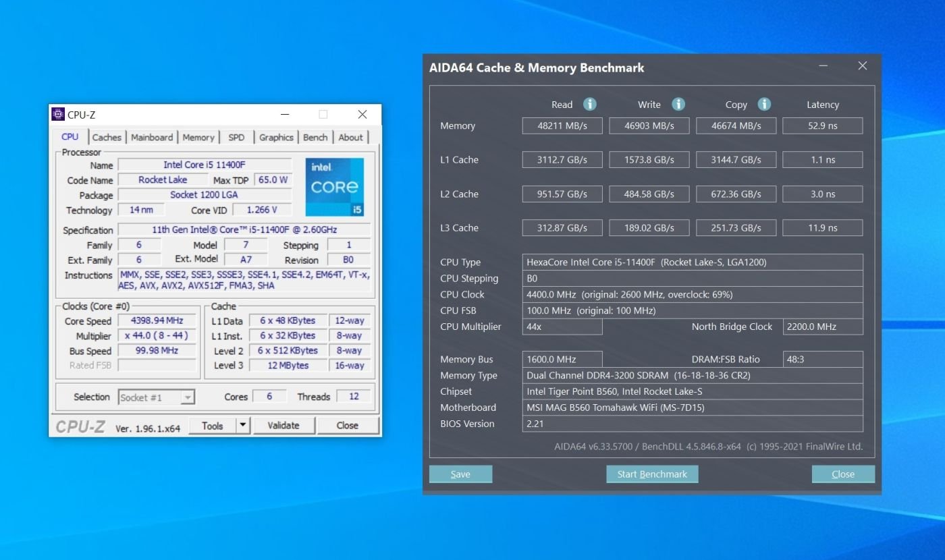Save the AIDA64 benchmark results
This screenshot has height=560, width=945.
pyautogui.click(x=460, y=474)
